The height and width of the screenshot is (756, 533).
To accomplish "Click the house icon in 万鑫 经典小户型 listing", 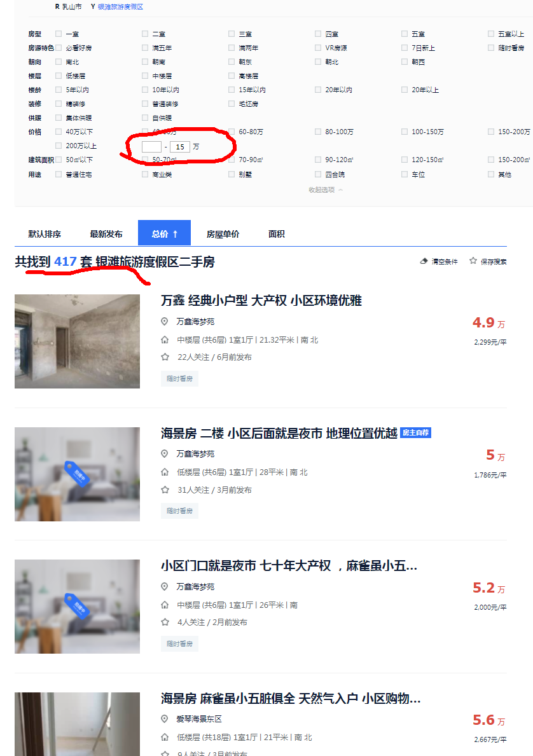I will (x=165, y=340).
